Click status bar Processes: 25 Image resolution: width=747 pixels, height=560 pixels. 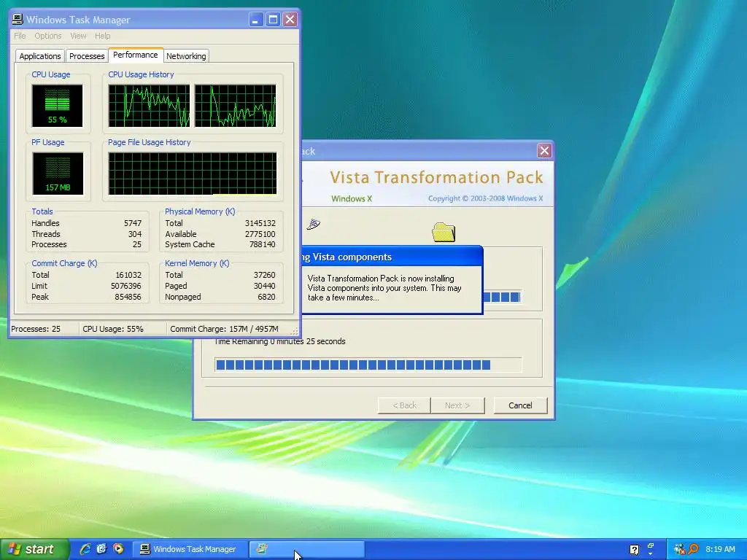click(x=36, y=329)
